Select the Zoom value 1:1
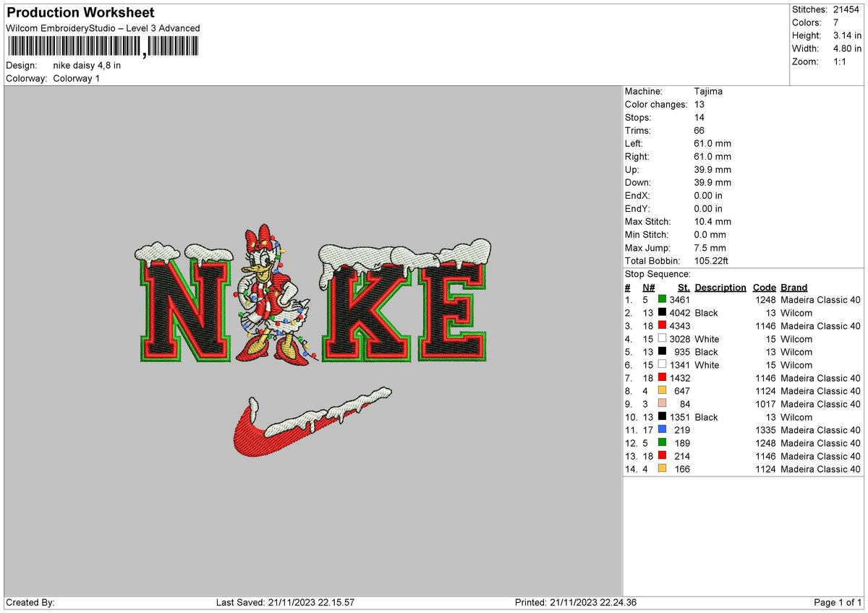 [x=841, y=61]
